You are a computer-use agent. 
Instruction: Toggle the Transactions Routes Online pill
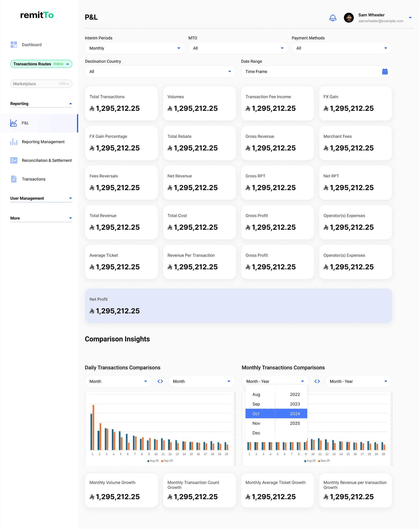[41, 64]
